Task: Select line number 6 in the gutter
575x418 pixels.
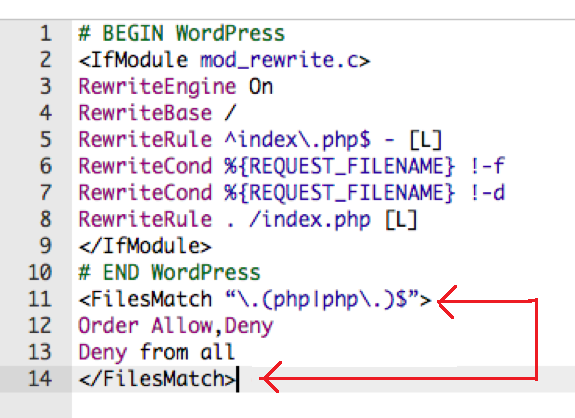Action: pyautogui.click(x=45, y=166)
